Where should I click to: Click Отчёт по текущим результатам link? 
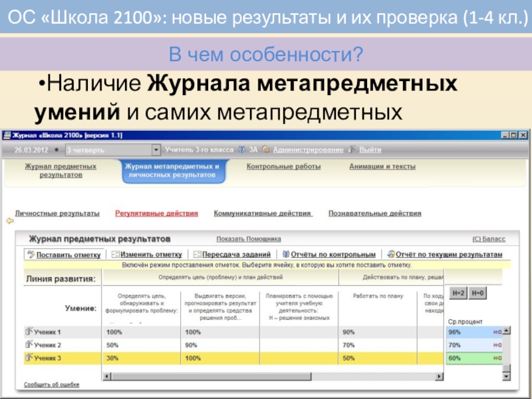450,255
